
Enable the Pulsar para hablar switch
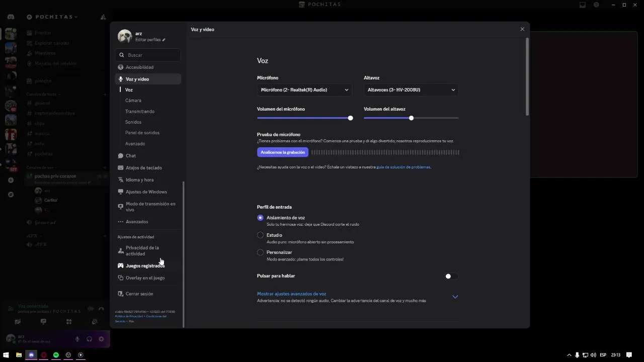[x=451, y=276]
